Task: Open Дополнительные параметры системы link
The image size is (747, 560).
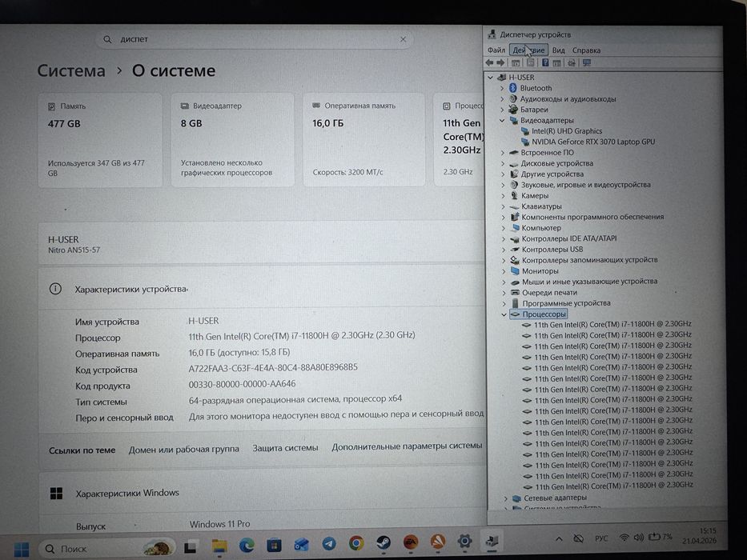Action: 407,446
